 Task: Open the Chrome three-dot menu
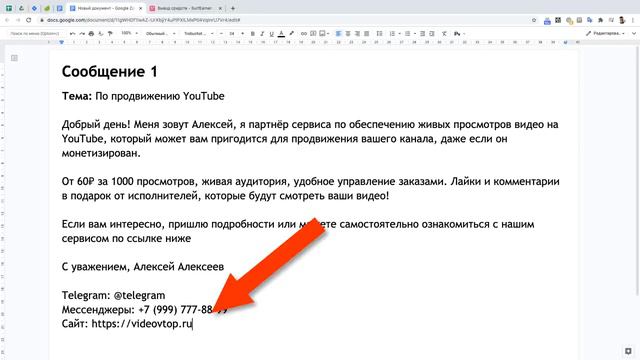(x=633, y=20)
